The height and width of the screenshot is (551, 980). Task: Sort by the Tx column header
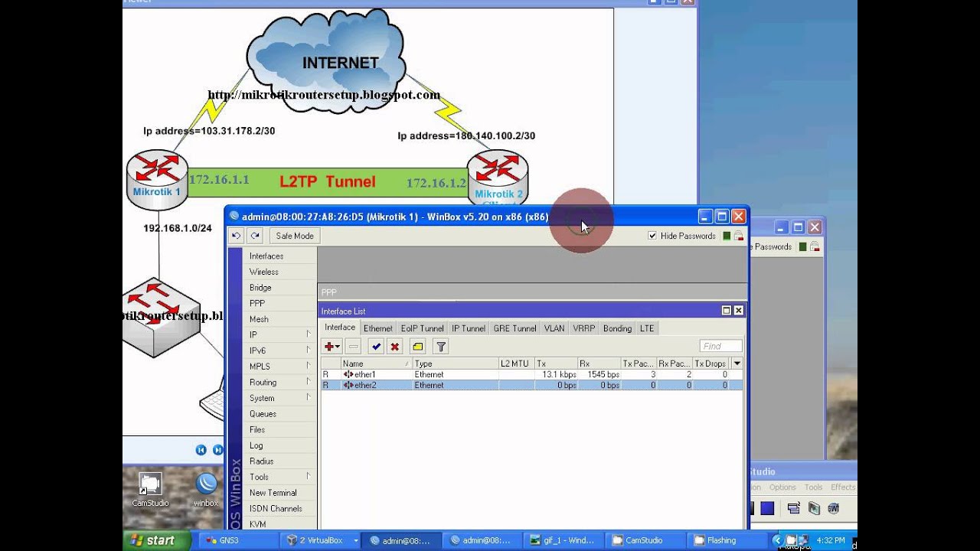pyautogui.click(x=555, y=364)
